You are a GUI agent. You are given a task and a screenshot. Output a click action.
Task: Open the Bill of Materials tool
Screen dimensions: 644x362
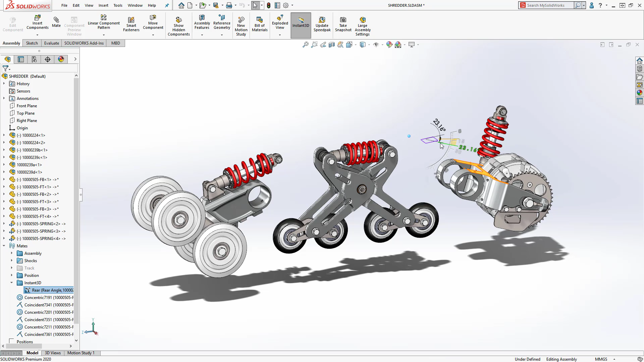260,25
